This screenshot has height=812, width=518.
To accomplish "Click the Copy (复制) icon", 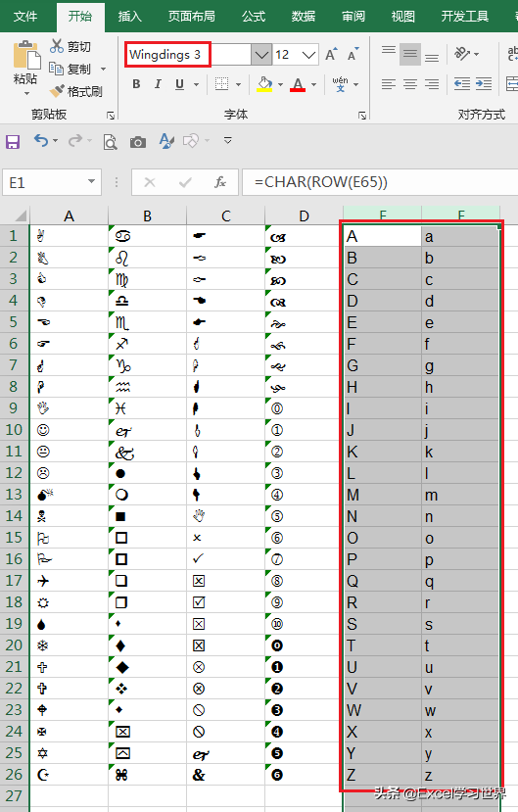I will (x=56, y=69).
